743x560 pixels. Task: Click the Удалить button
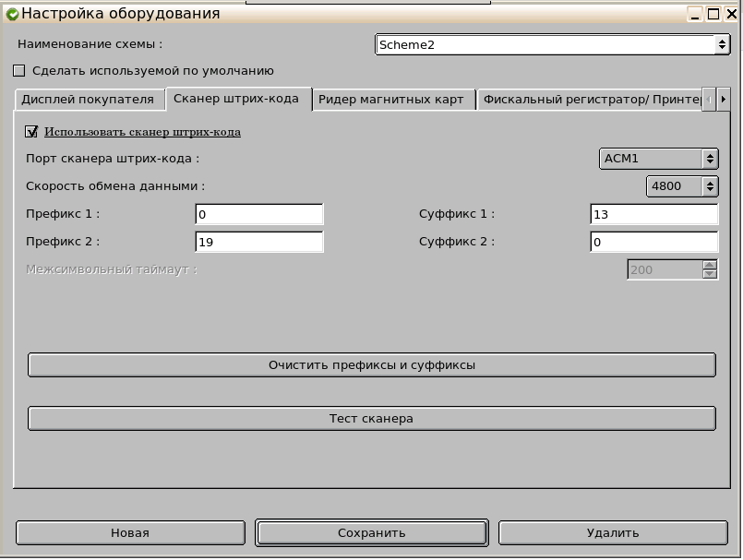point(613,533)
